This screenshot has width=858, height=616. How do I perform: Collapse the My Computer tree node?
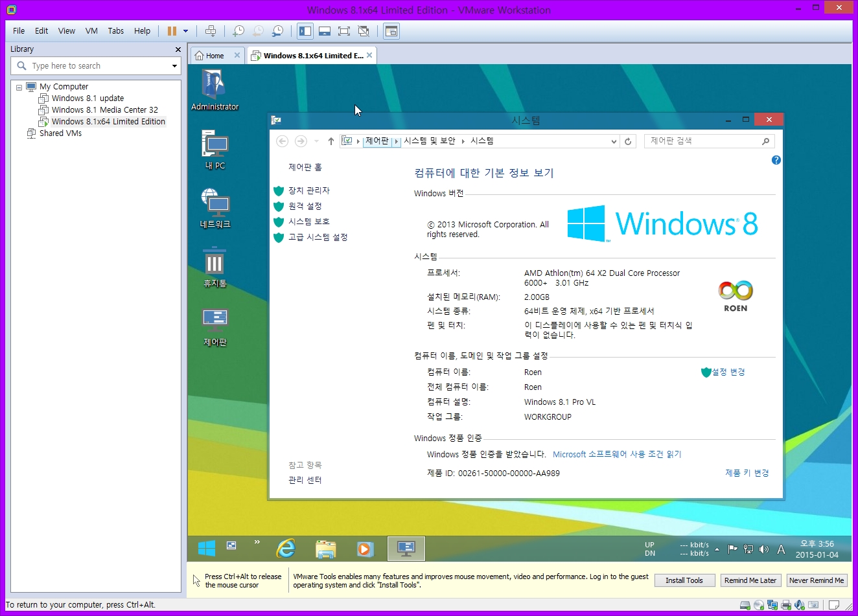click(x=19, y=87)
